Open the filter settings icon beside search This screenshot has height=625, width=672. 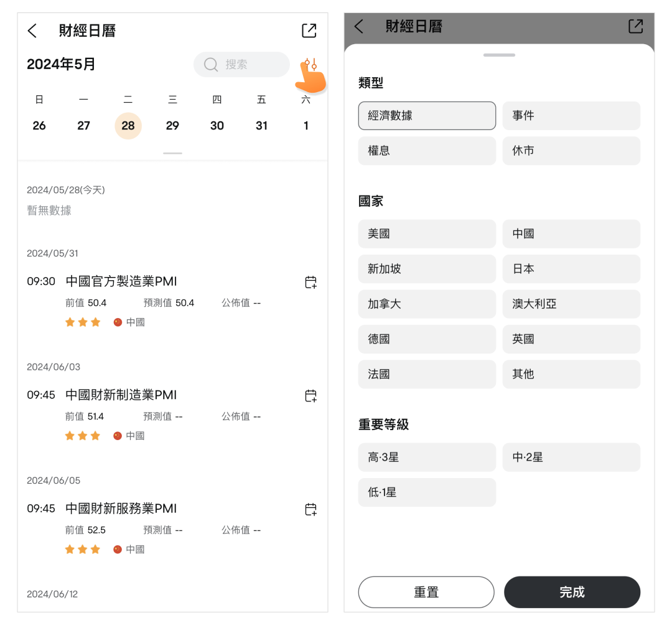[310, 65]
